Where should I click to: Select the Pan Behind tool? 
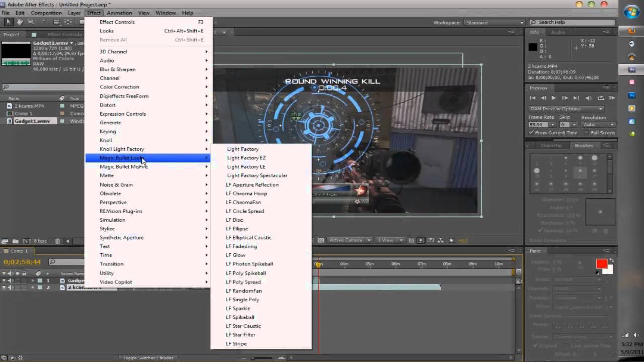point(68,22)
